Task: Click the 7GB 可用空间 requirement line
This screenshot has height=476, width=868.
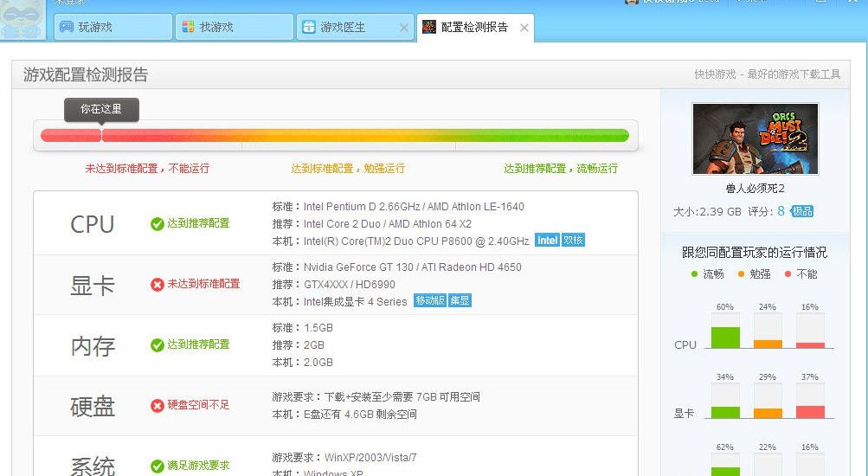Action: point(376,397)
